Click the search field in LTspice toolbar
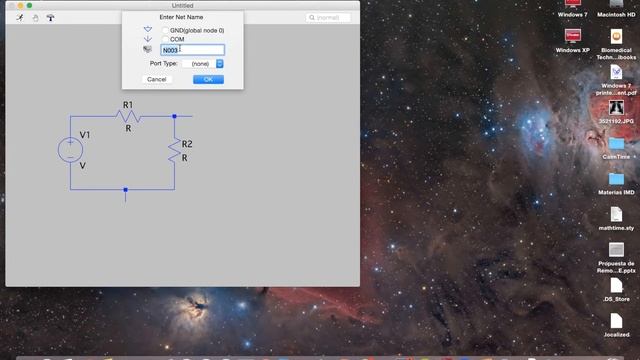The height and width of the screenshot is (360, 640). pos(328,18)
